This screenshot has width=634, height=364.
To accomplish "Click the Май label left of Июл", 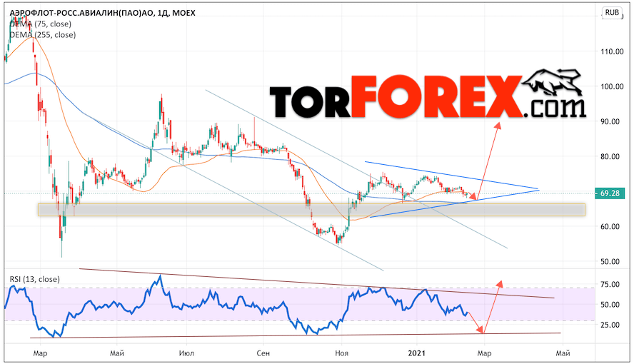I will [117, 353].
